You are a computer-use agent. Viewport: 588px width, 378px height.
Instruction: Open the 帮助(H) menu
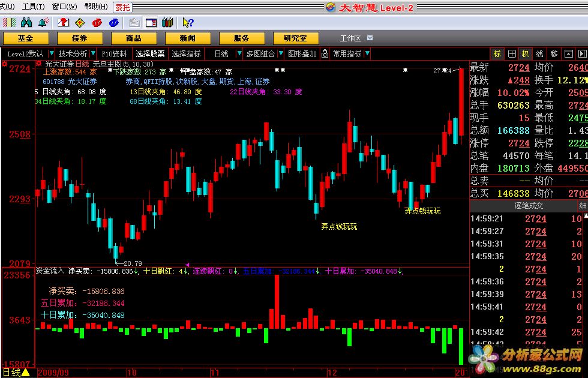click(96, 7)
